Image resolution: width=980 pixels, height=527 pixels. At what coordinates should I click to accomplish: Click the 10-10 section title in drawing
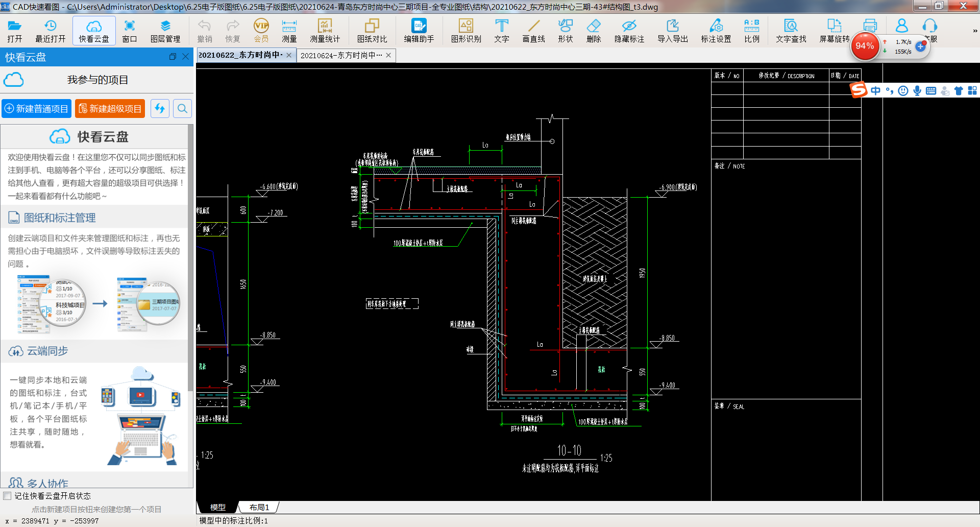coord(569,450)
